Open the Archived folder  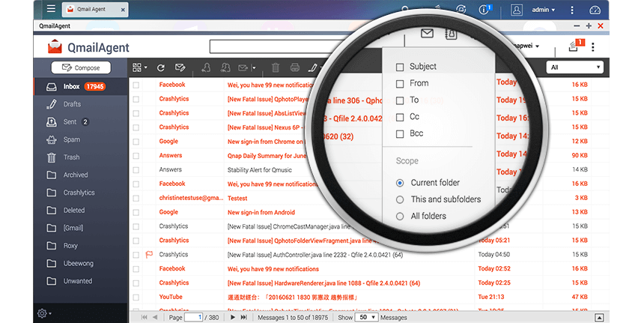(81, 175)
